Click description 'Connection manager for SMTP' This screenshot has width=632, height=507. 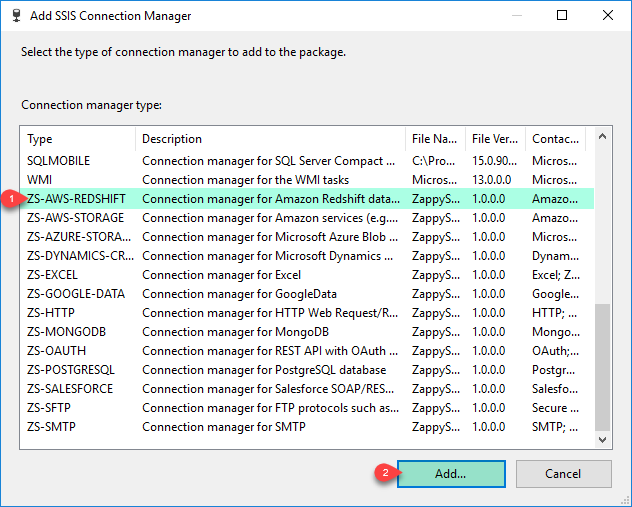tap(224, 426)
